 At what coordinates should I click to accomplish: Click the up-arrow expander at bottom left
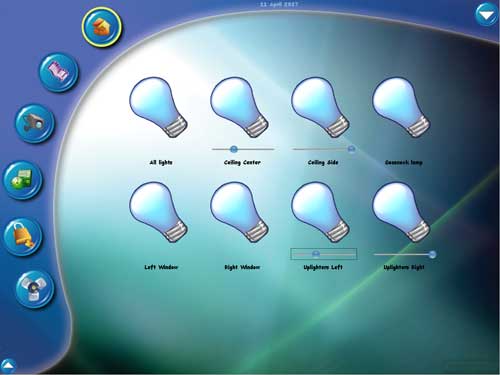coord(8,365)
